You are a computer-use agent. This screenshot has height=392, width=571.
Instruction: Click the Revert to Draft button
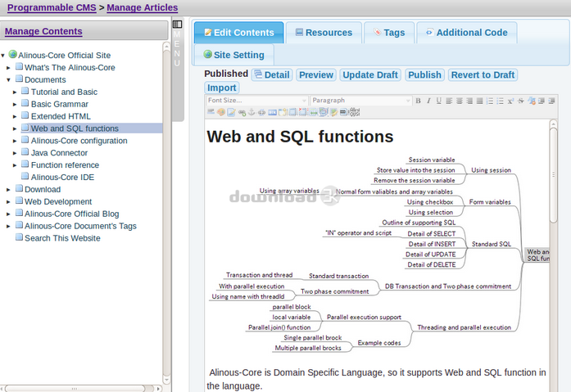(483, 75)
